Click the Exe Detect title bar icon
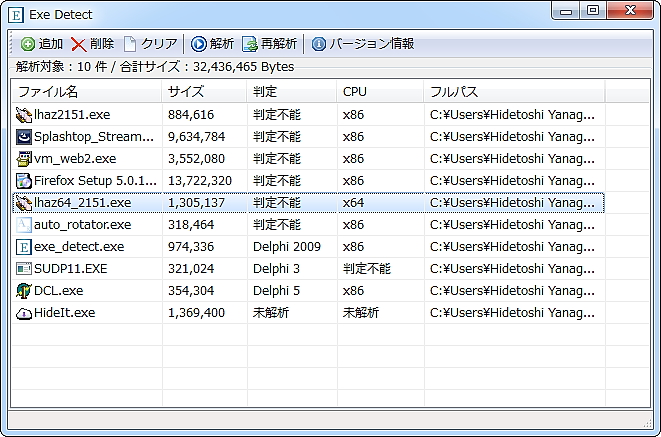The height and width of the screenshot is (437, 661). pyautogui.click(x=16, y=15)
